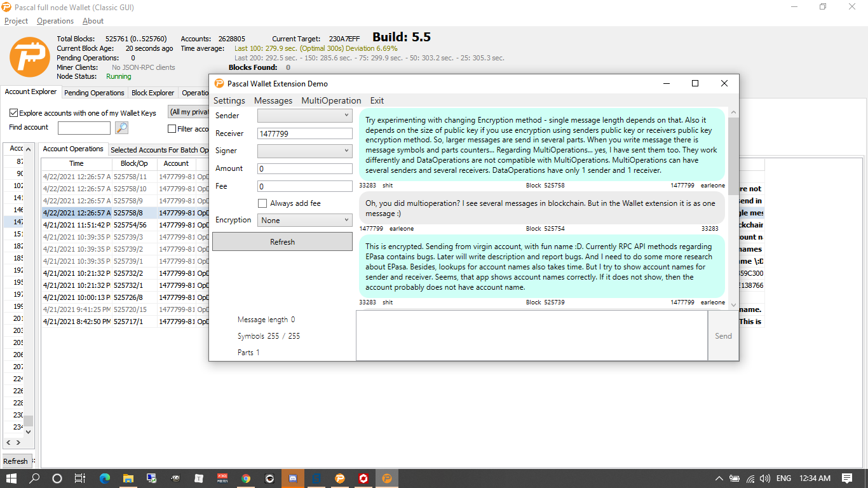The height and width of the screenshot is (488, 868).
Task: Click the message starting "Oh, you did multioperation?"
Action: point(541,208)
